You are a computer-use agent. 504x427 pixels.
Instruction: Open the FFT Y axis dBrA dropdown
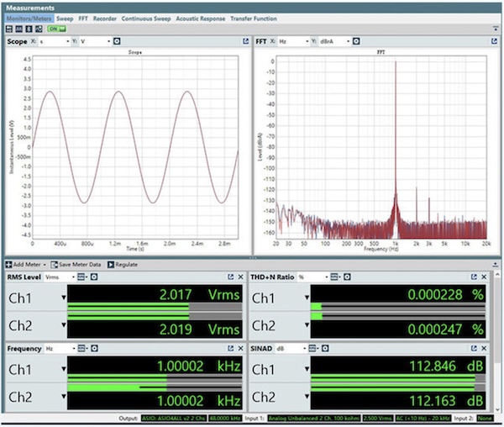click(334, 41)
